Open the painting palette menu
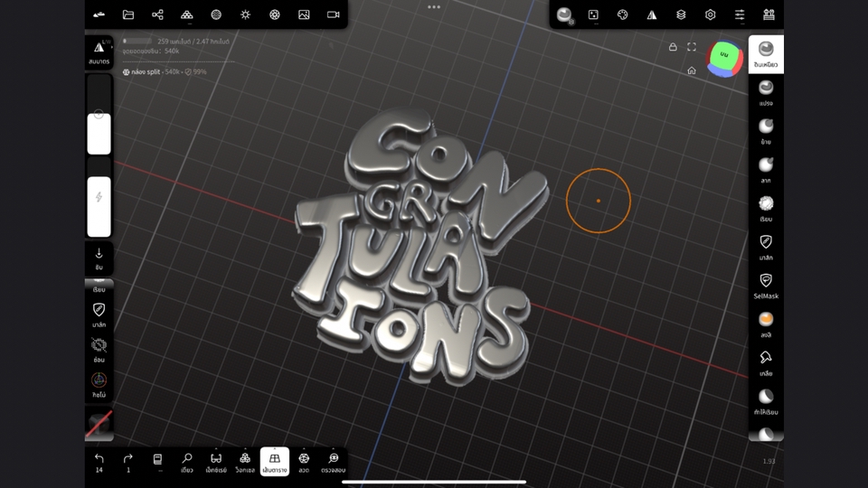 click(x=623, y=14)
